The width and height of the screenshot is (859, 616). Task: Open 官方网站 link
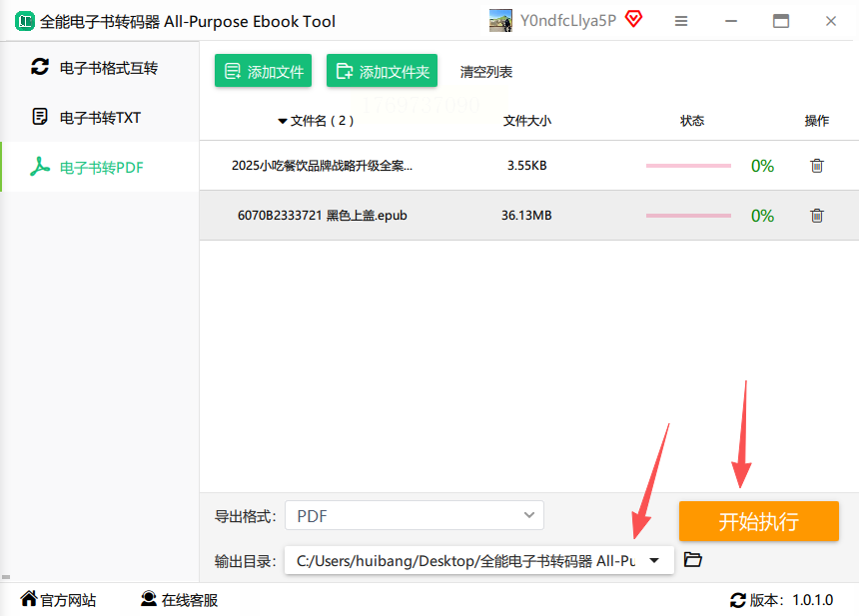tap(58, 600)
